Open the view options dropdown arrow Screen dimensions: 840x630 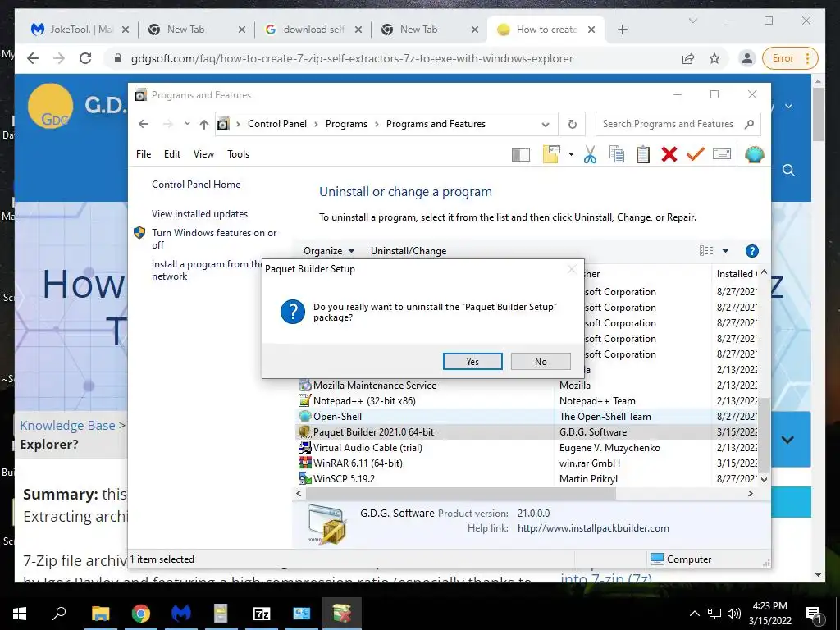click(725, 251)
